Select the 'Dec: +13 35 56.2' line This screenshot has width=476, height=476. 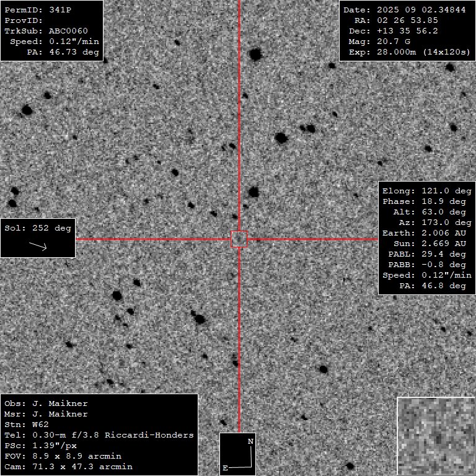pyautogui.click(x=394, y=31)
